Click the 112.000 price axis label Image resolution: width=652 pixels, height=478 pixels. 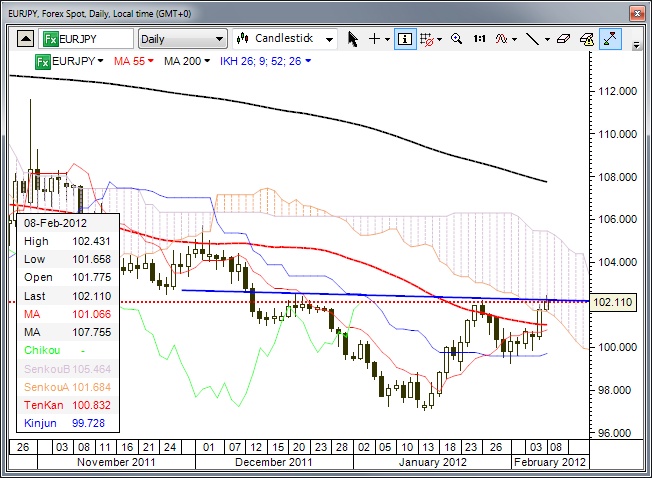tap(617, 91)
